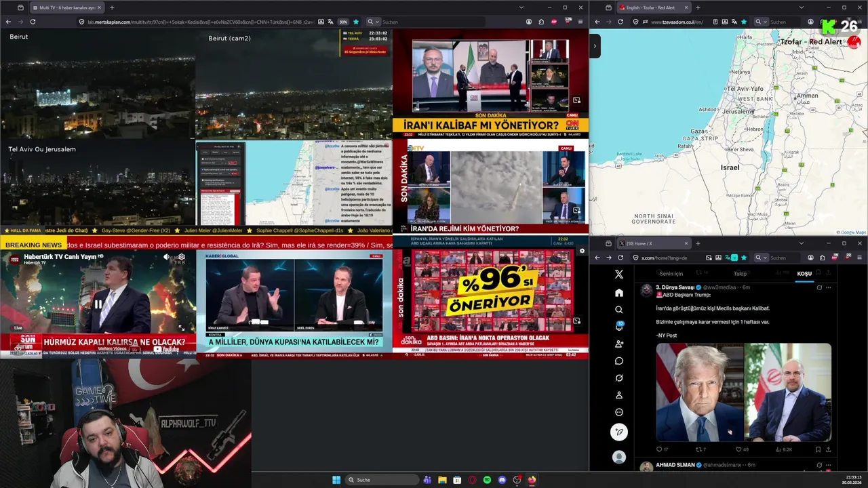Open search engine dropdown in X window toolbar

[761, 258]
